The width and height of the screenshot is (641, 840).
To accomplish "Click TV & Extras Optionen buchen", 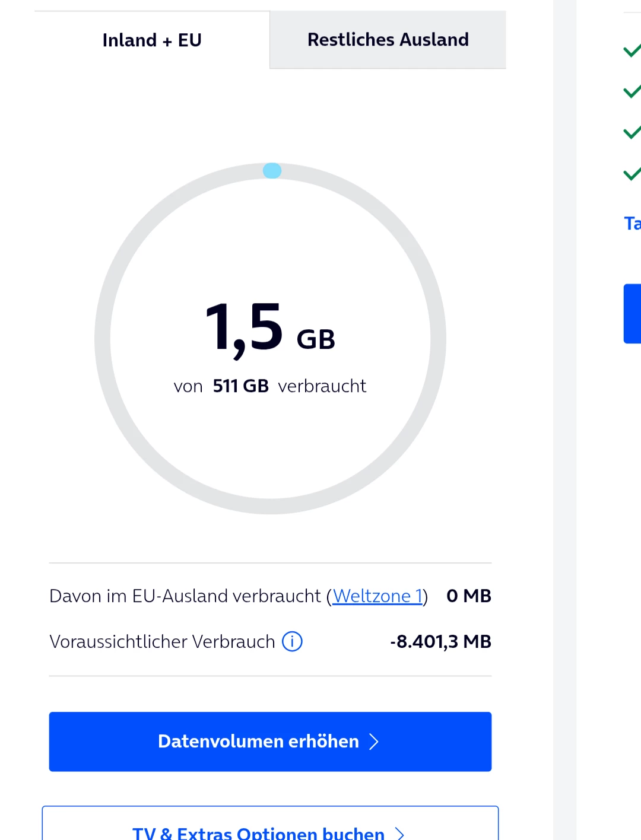I will coord(259,832).
